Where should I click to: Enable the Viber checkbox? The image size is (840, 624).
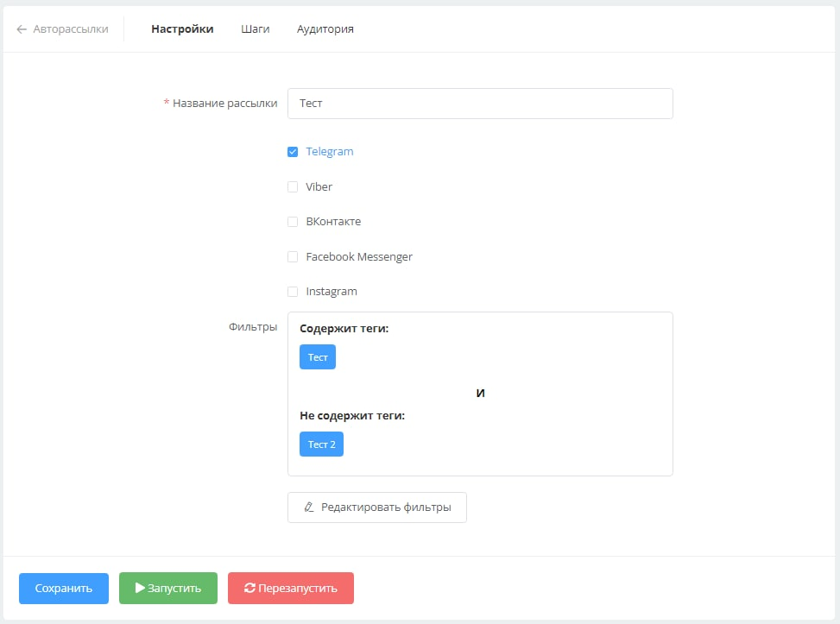point(293,187)
